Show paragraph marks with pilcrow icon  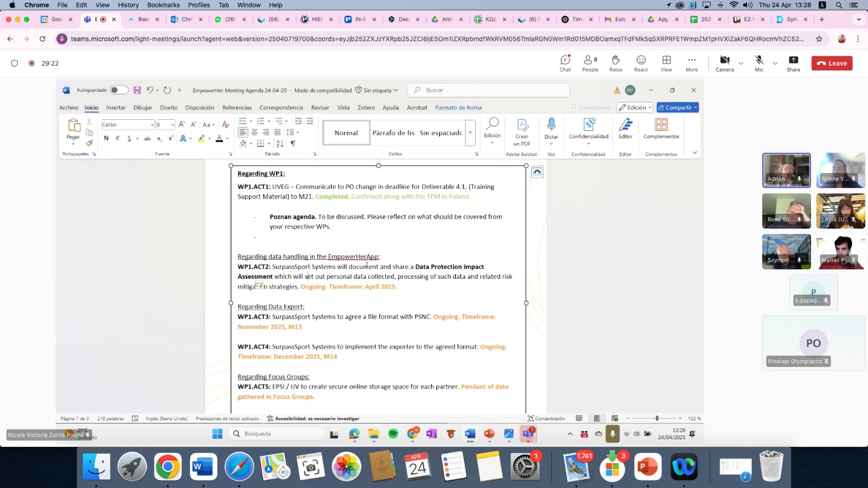(293, 143)
